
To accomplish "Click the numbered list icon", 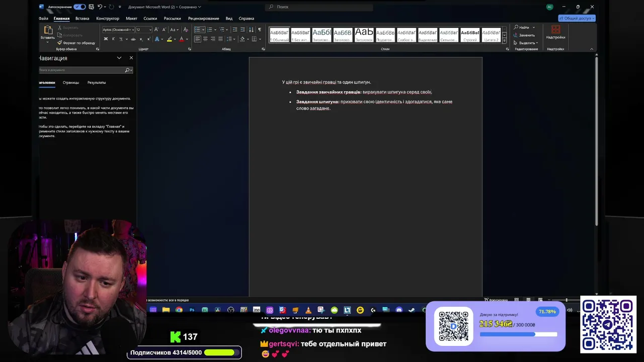I will (210, 30).
